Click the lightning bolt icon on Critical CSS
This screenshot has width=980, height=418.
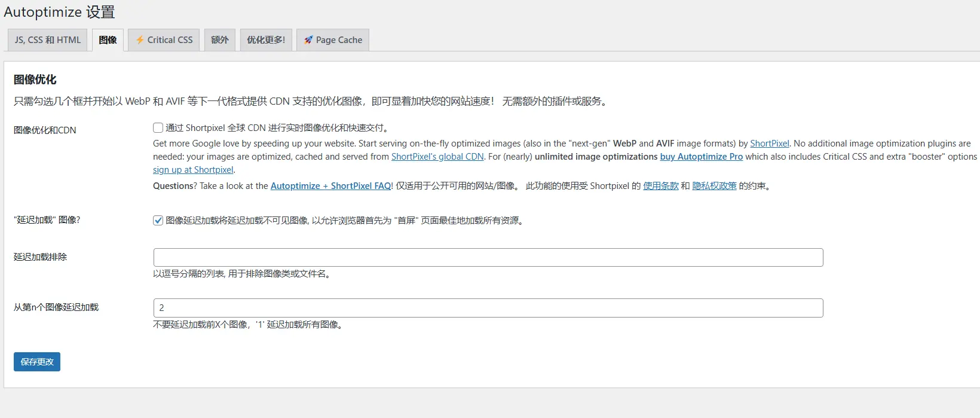pos(140,40)
